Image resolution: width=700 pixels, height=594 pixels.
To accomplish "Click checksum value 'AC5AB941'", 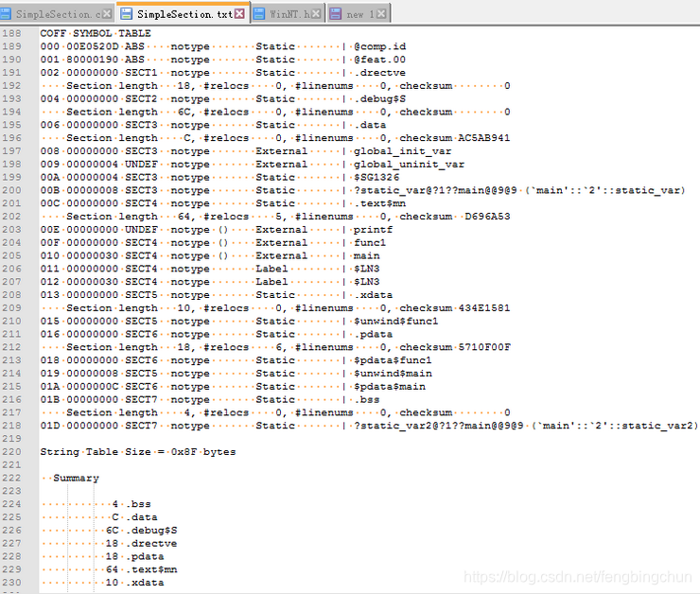I will pyautogui.click(x=484, y=138).
